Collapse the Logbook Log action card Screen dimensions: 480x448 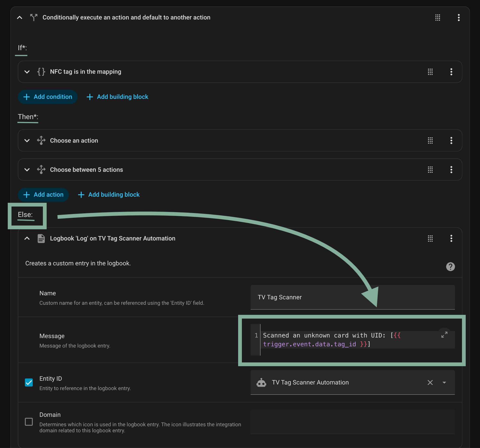point(27,238)
